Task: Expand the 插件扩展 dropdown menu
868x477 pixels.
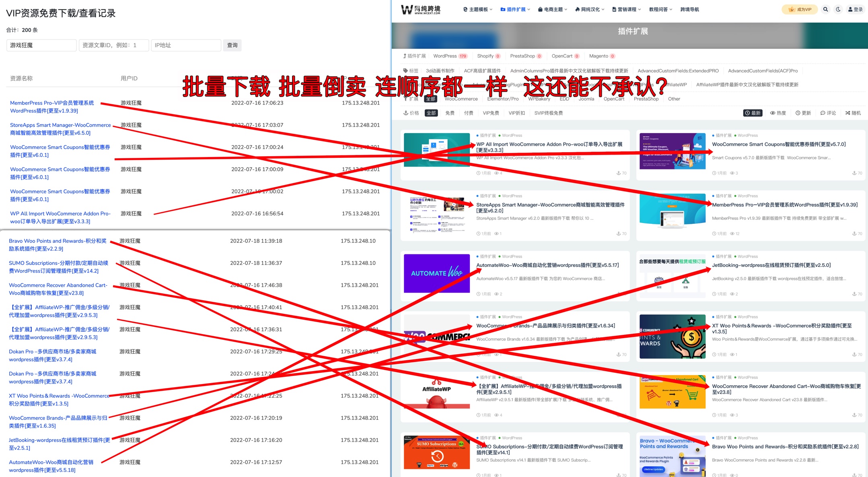Action: coord(516,9)
